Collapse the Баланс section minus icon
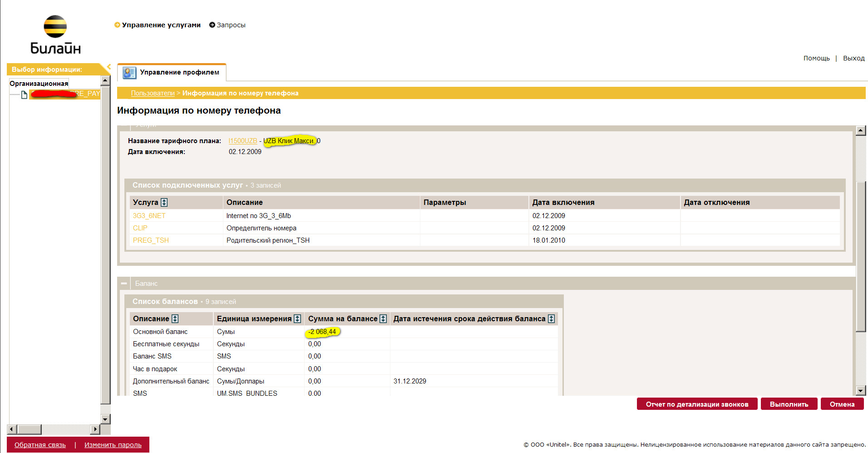 tap(124, 284)
